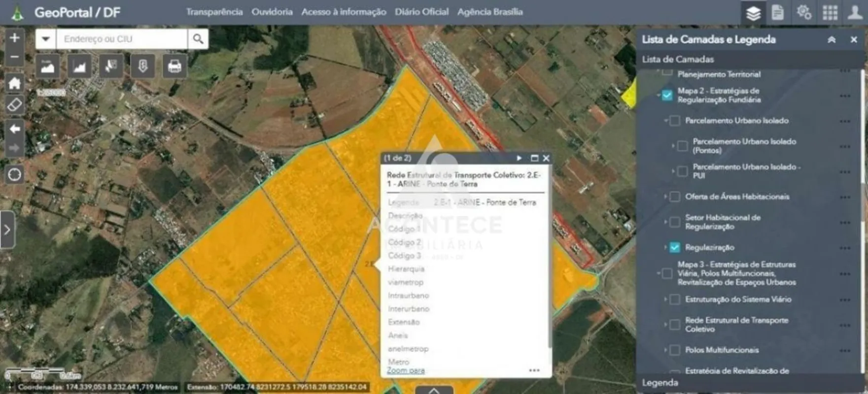868x394 pixels.
Task: Zoom out with the minus button
Action: [14, 57]
